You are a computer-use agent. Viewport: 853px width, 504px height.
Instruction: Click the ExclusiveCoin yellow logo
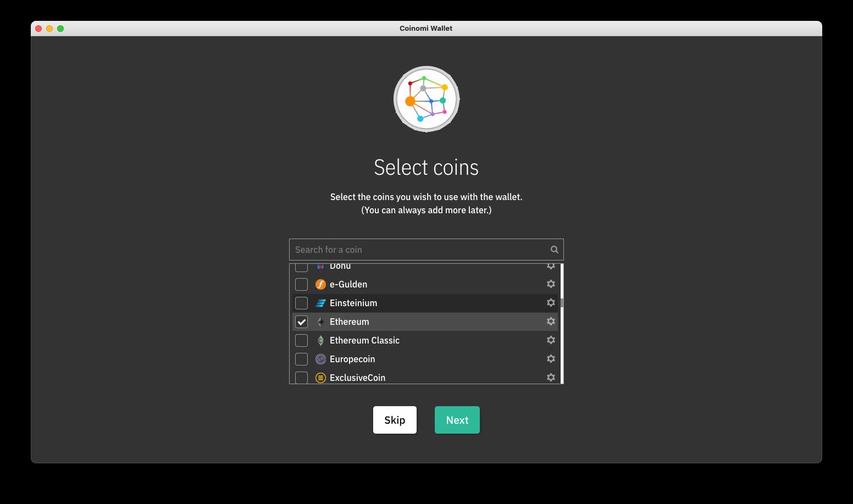coord(320,378)
